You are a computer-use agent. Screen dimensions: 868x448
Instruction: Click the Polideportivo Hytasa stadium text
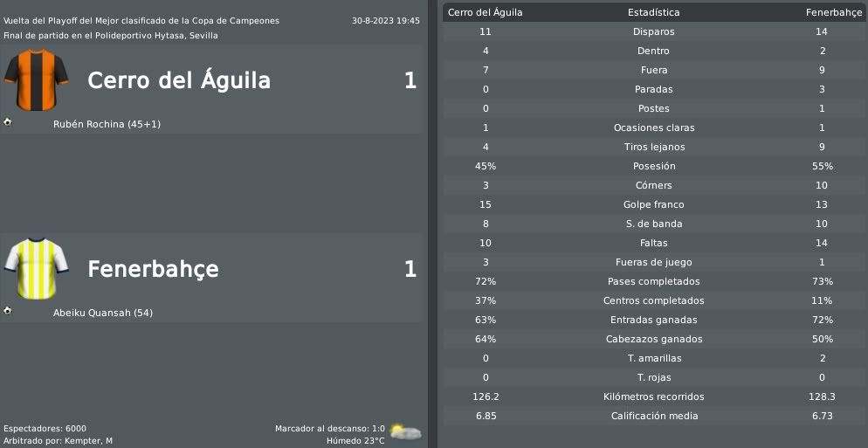[x=146, y=36]
